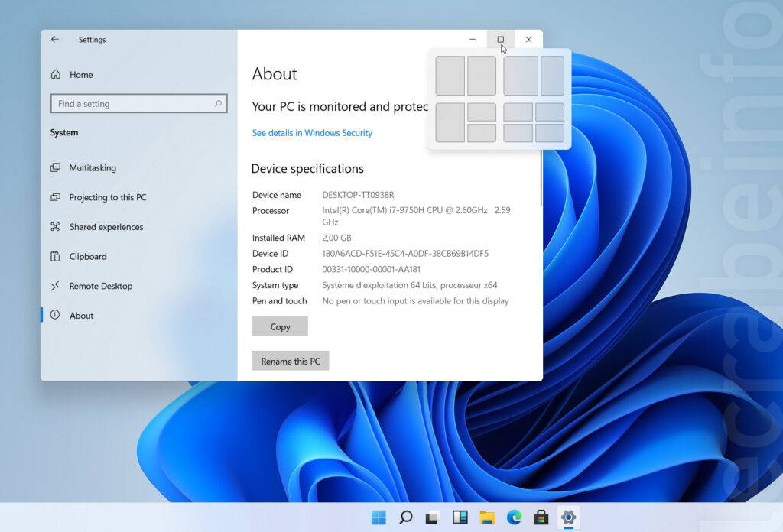The height and width of the screenshot is (532, 783).
Task: Snap window to top-right zone of three-zone layout
Action: (x=482, y=112)
